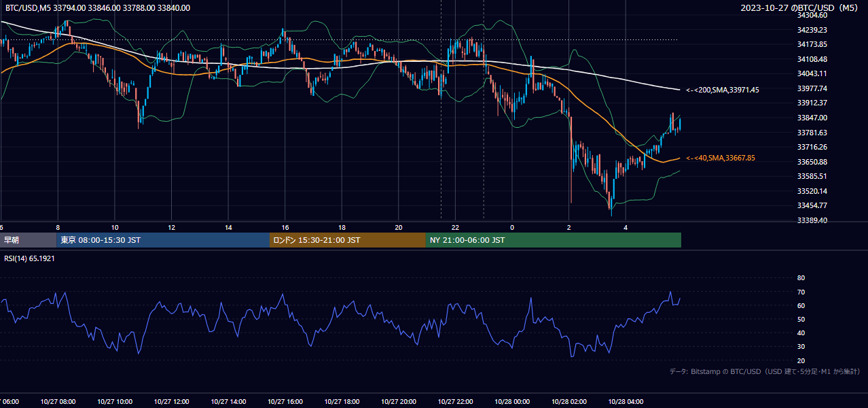Click the 10/27 12:00 date label
This screenshot has height=408, width=868.
[171, 402]
